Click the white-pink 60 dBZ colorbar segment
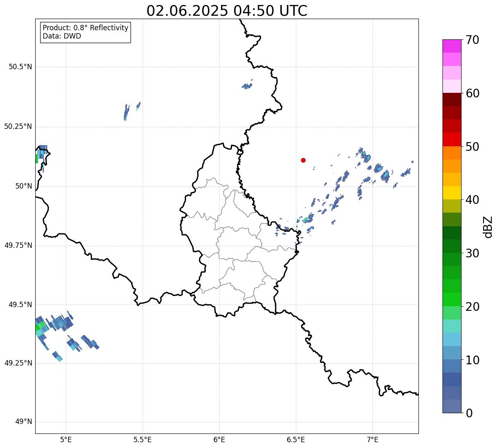The width and height of the screenshot is (498, 448). (x=452, y=86)
